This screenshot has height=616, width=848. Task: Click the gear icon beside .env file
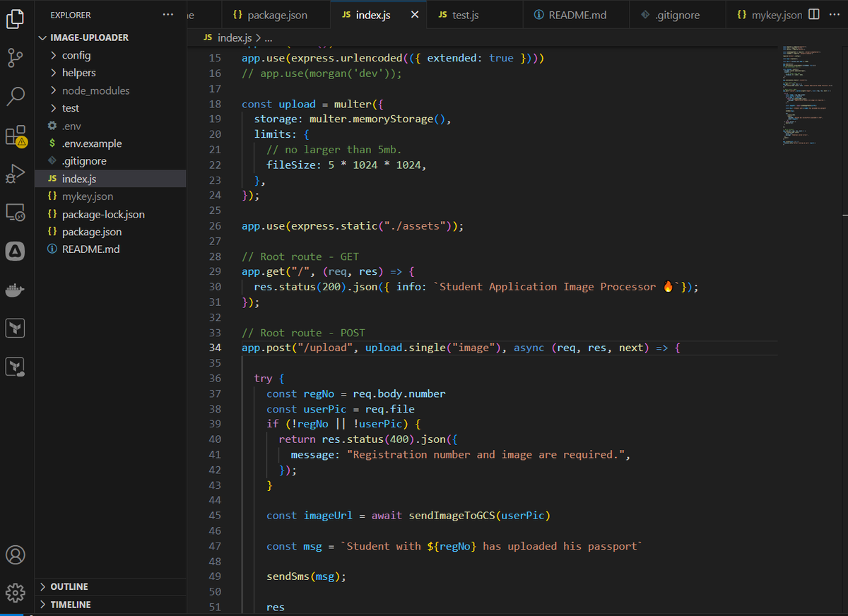point(52,126)
